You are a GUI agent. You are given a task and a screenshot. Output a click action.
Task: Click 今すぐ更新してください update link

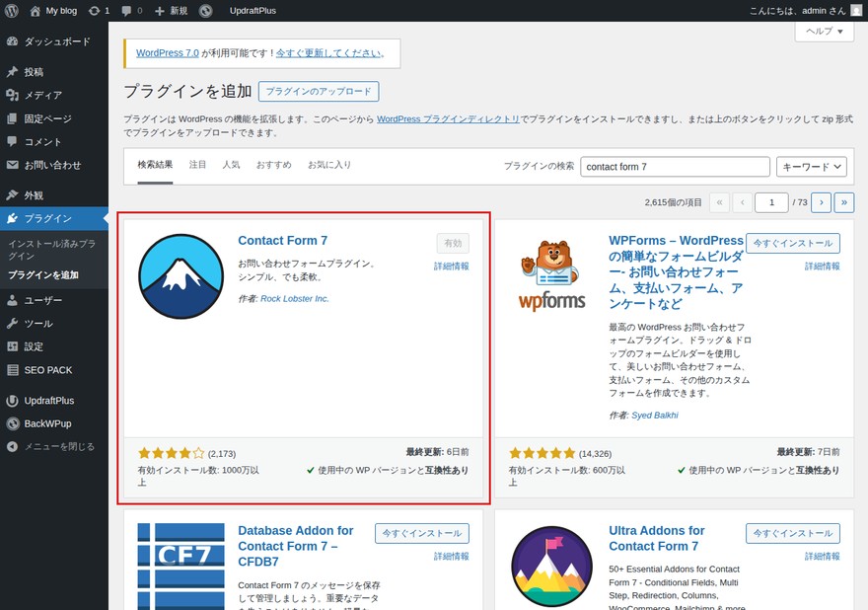328,52
